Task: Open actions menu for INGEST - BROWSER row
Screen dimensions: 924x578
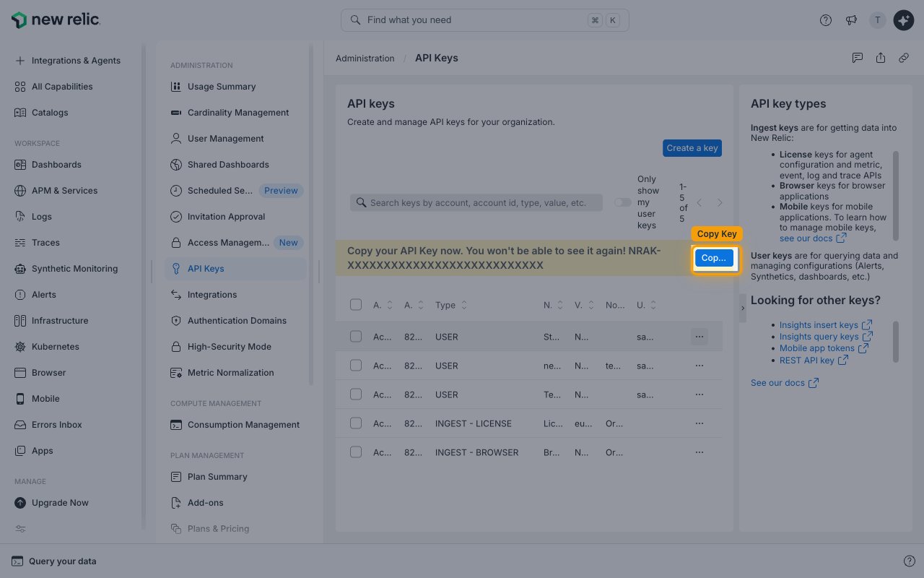Action: click(x=699, y=452)
